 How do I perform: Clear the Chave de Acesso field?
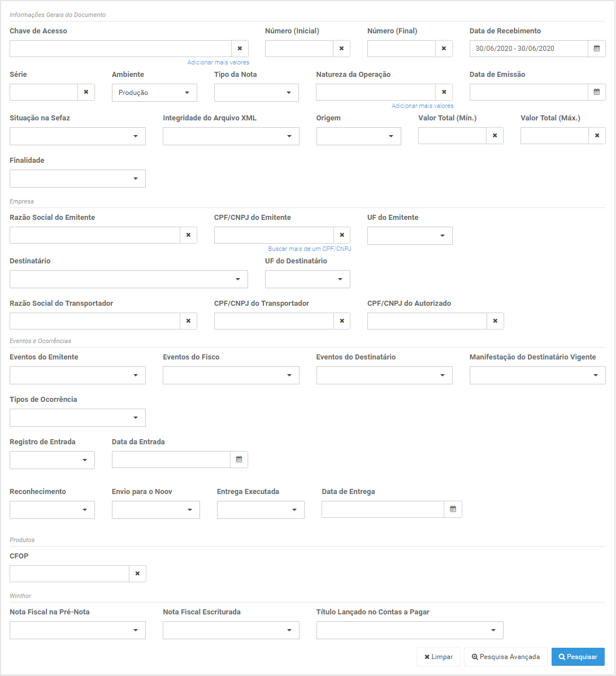[x=240, y=49]
